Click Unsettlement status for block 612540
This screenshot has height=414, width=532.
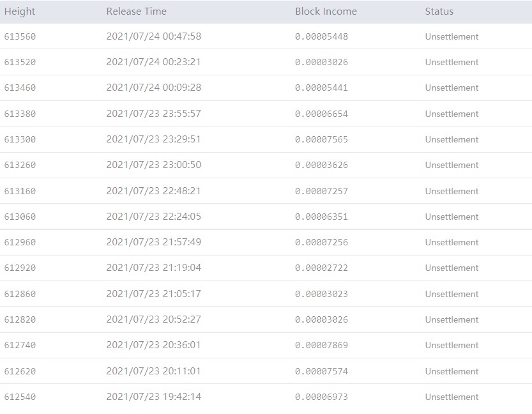coord(452,397)
